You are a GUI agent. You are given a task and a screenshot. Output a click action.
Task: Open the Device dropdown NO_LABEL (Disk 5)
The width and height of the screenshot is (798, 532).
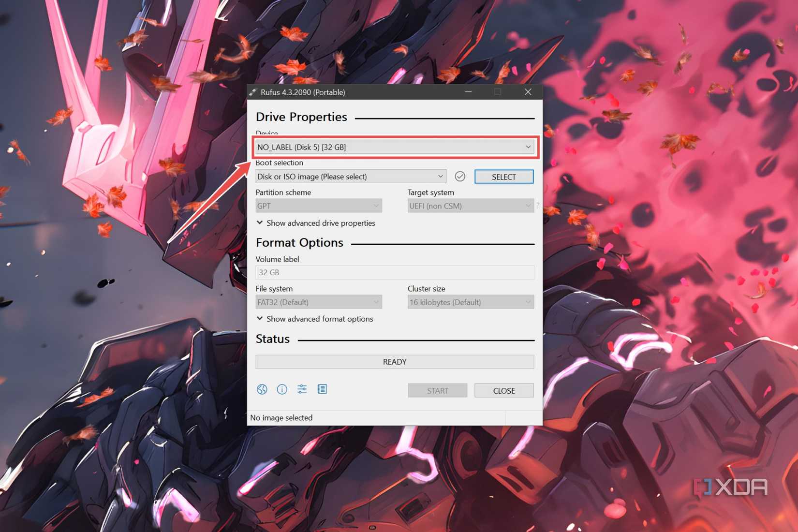(x=395, y=147)
